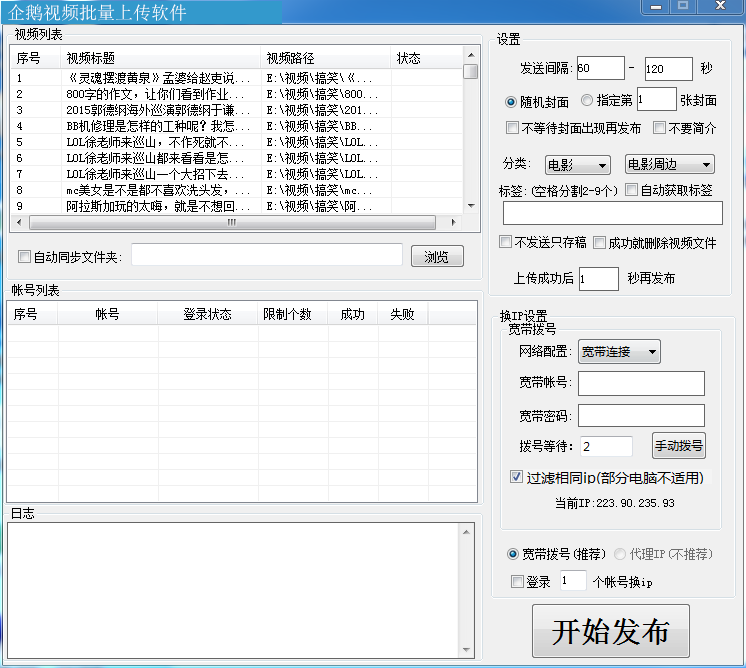Click the 宽带密码 input field
This screenshot has width=746, height=668.
coord(641,415)
